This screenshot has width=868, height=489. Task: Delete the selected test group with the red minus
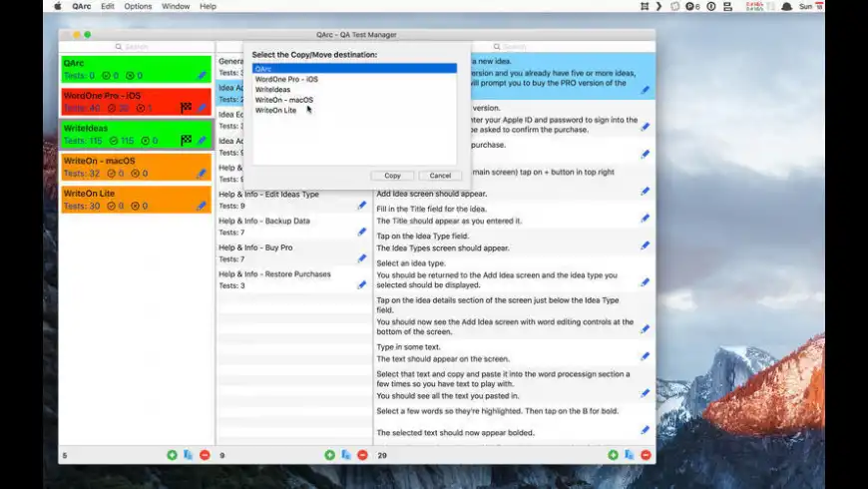coord(362,455)
